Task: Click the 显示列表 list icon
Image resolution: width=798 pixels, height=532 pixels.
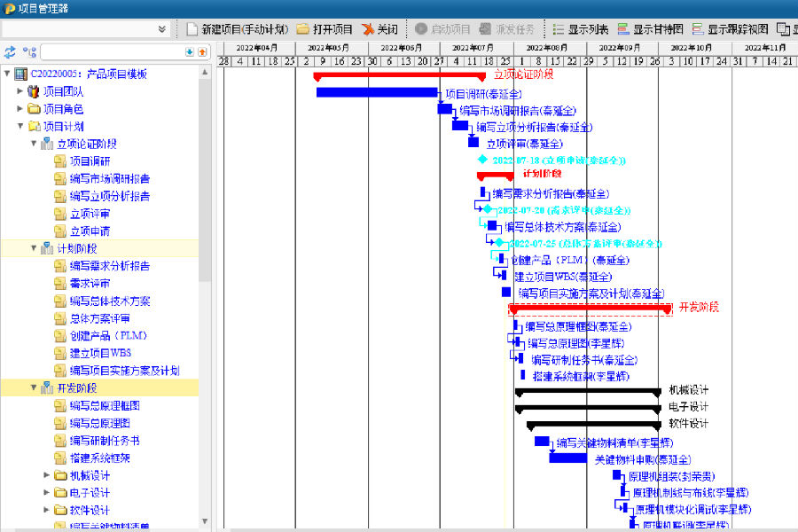Action: point(559,29)
